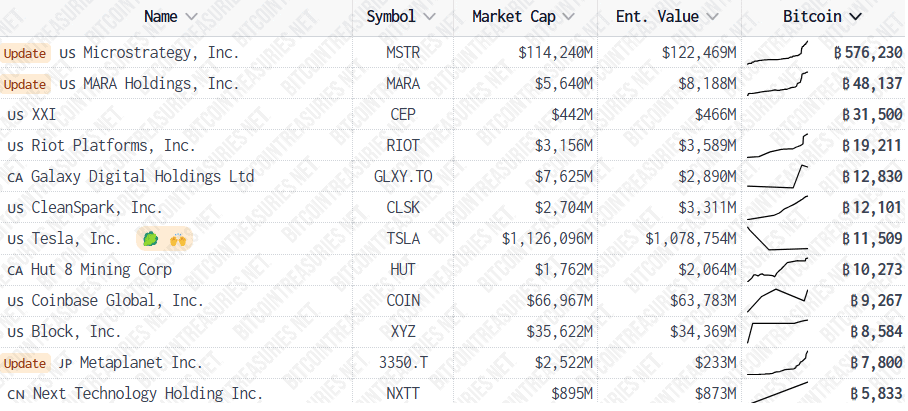The image size is (908, 411).
Task: Open the Block, Inc. bitcoin holdings sparkline
Action: (x=777, y=332)
